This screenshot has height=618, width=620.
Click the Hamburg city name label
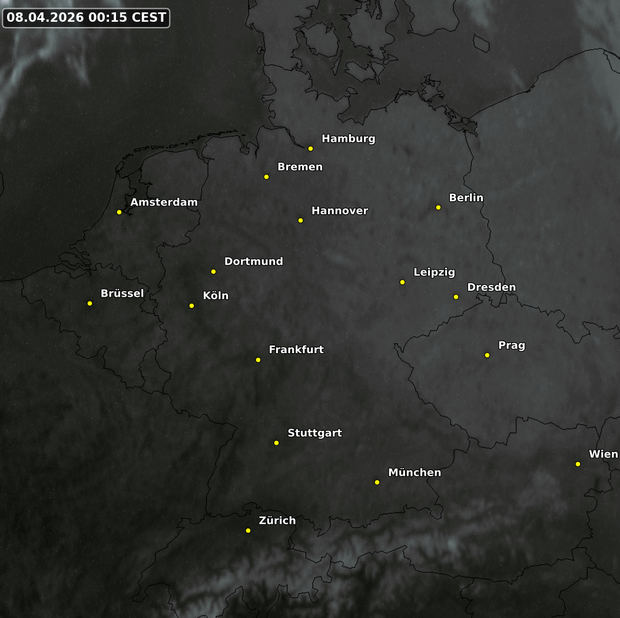point(348,139)
